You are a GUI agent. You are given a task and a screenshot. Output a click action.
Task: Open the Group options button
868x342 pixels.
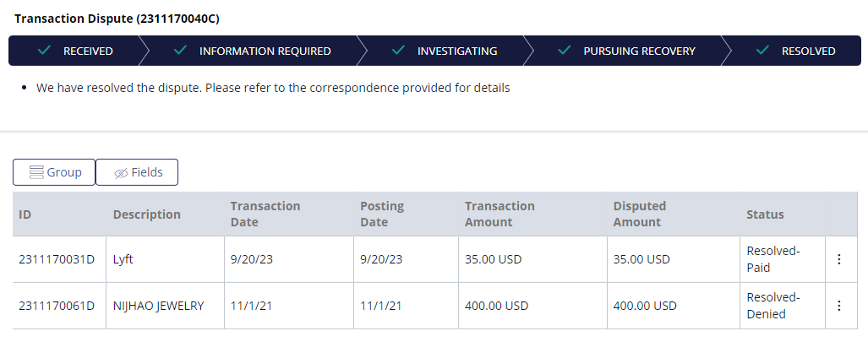[x=54, y=172]
